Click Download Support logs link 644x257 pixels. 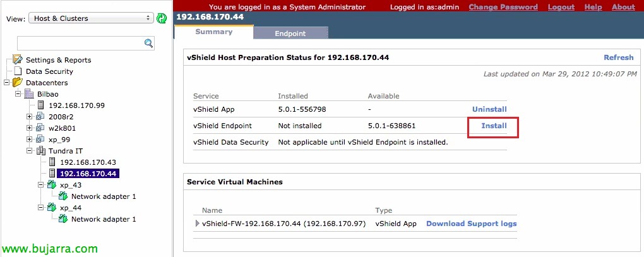pos(471,224)
